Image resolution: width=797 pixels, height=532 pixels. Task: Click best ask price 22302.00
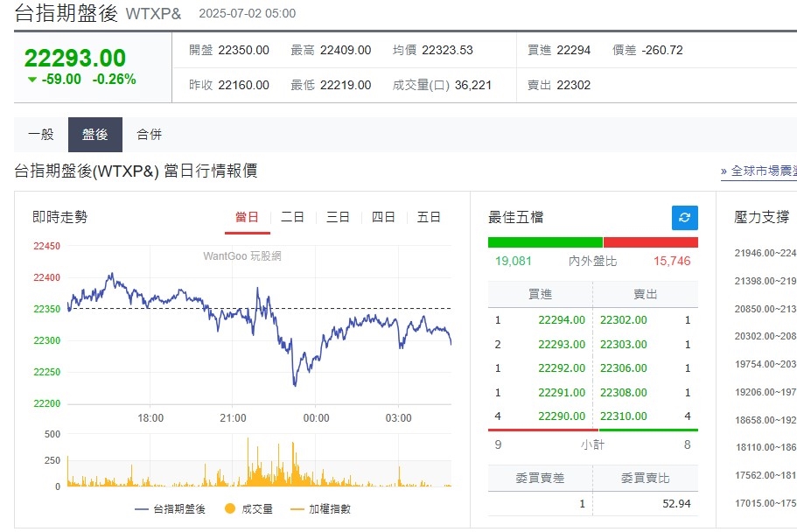pos(624,320)
